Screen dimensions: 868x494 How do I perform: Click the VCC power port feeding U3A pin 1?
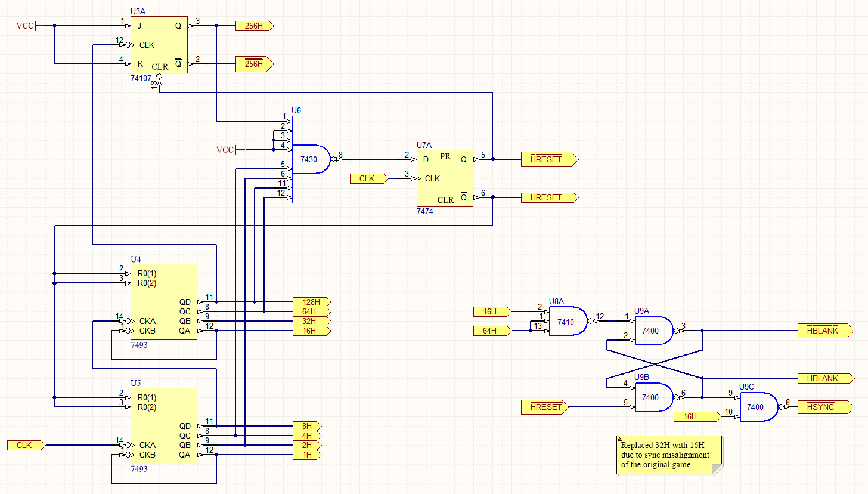(27, 26)
